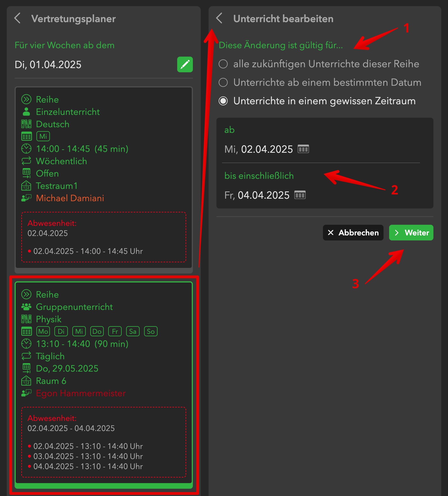Click absence range 02.04.2025 - 04.04.2025
Screen dimensions: 448x496
[71, 428]
